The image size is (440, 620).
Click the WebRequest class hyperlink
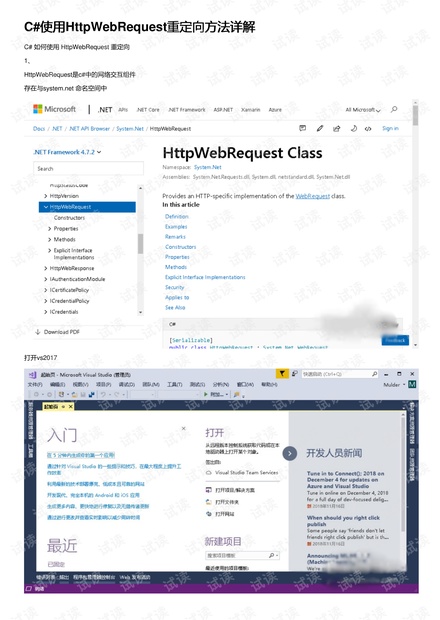pyautogui.click(x=313, y=196)
